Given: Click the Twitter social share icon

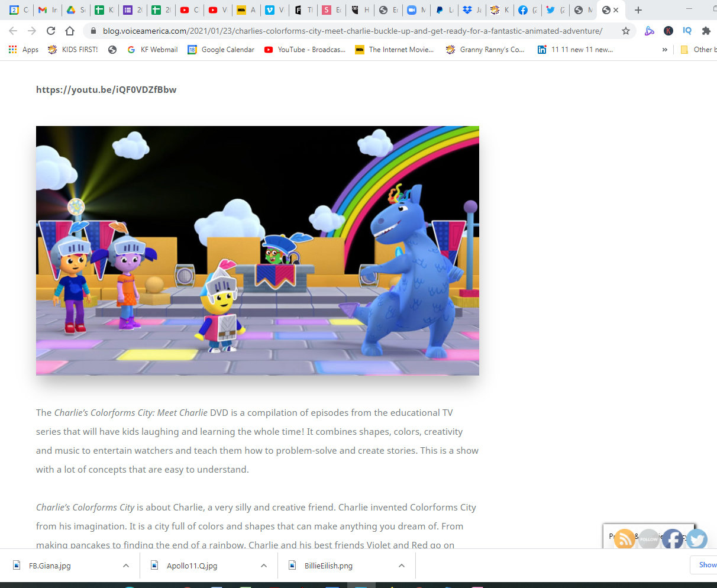Looking at the screenshot, I should pos(696,539).
